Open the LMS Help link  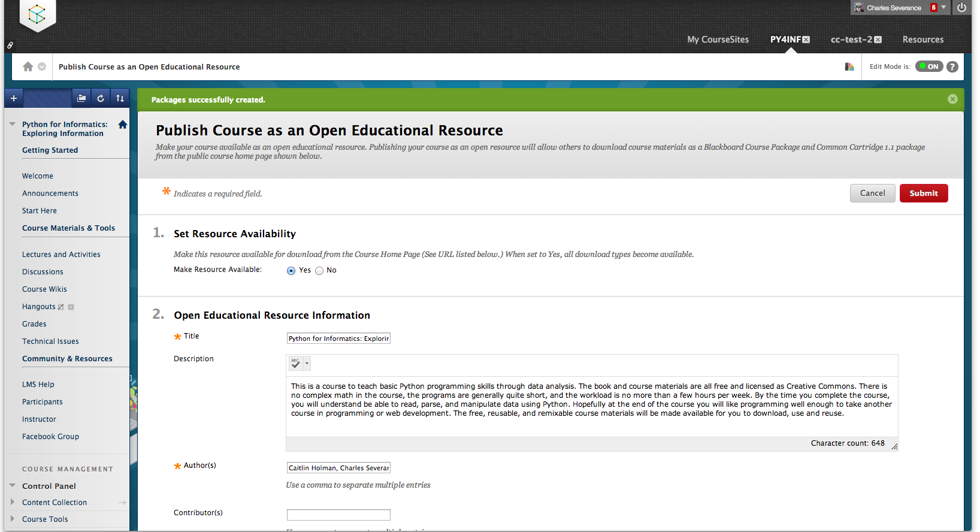[x=38, y=385]
